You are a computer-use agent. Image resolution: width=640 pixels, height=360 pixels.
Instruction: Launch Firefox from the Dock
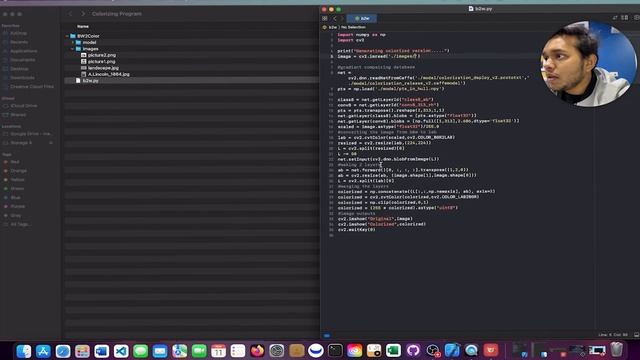pyautogui.click(x=257, y=351)
